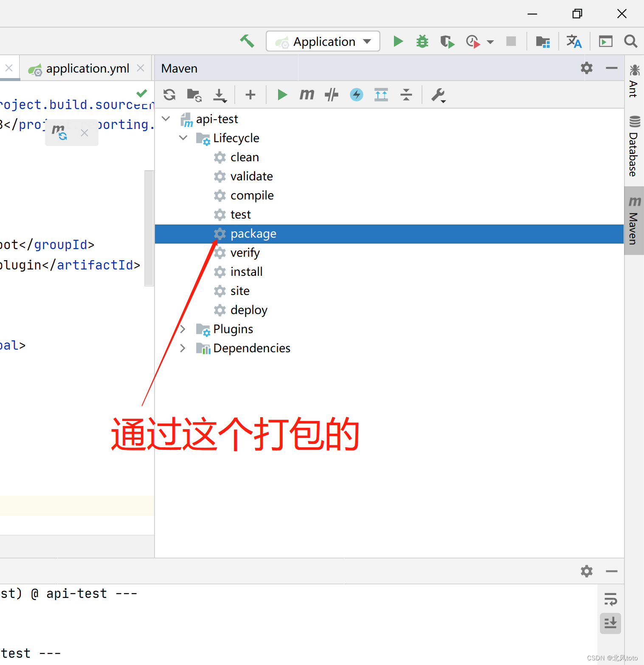This screenshot has height=665, width=644.
Task: Open the Application run configuration dropdown
Action: (x=323, y=41)
